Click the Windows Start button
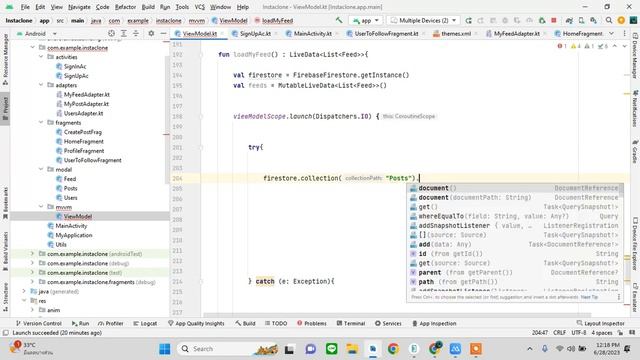Viewport: 640px width, 360px height. click(165, 349)
